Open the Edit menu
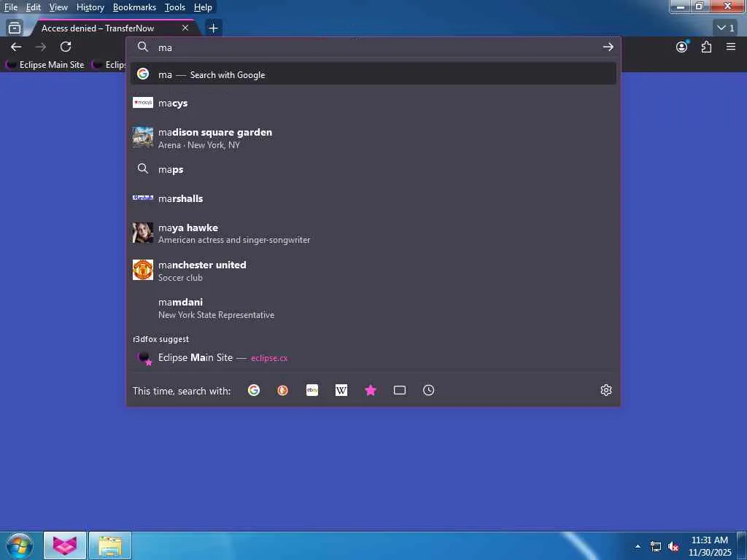The image size is (747, 560). (x=34, y=7)
